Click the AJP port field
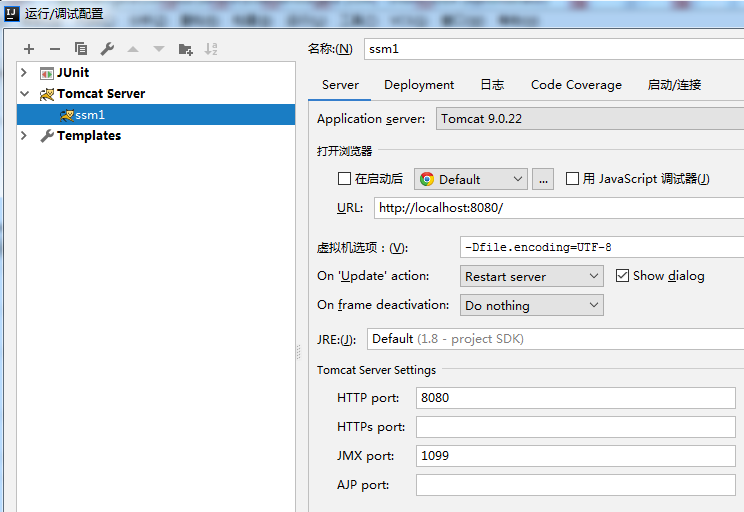 coord(576,485)
